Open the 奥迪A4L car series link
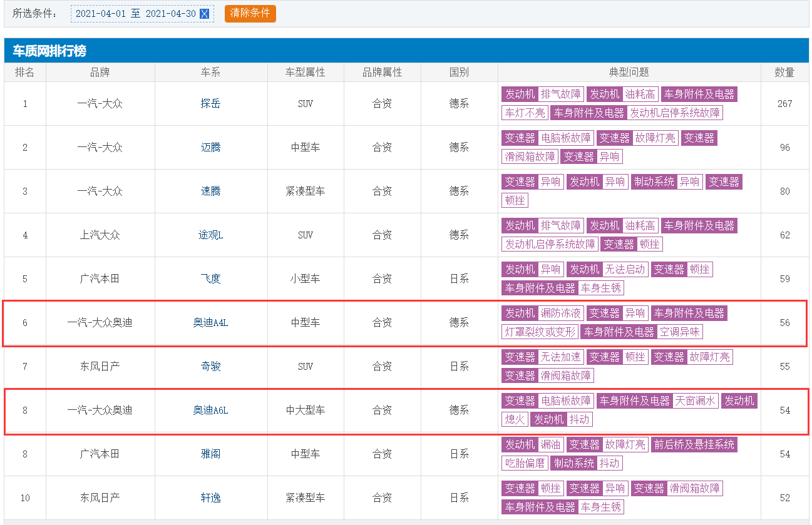812x525 pixels. [211, 323]
